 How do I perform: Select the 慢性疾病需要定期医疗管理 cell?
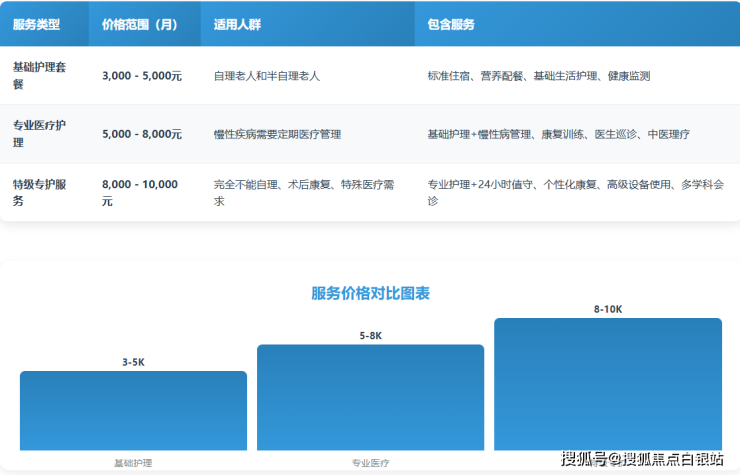(x=277, y=134)
